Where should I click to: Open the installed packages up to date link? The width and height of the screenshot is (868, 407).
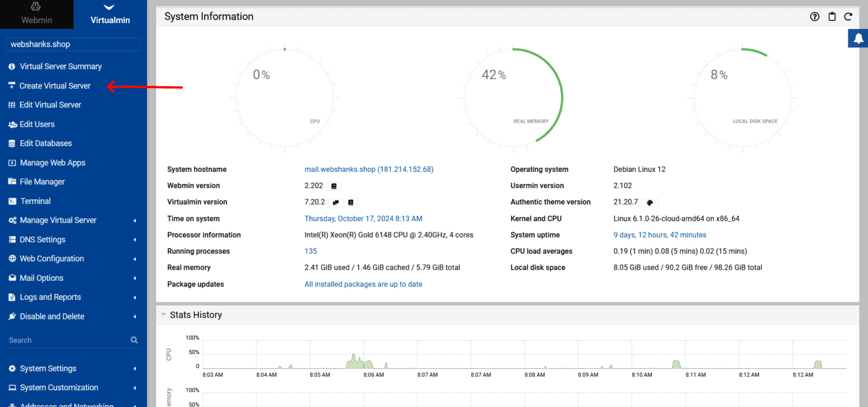point(363,284)
